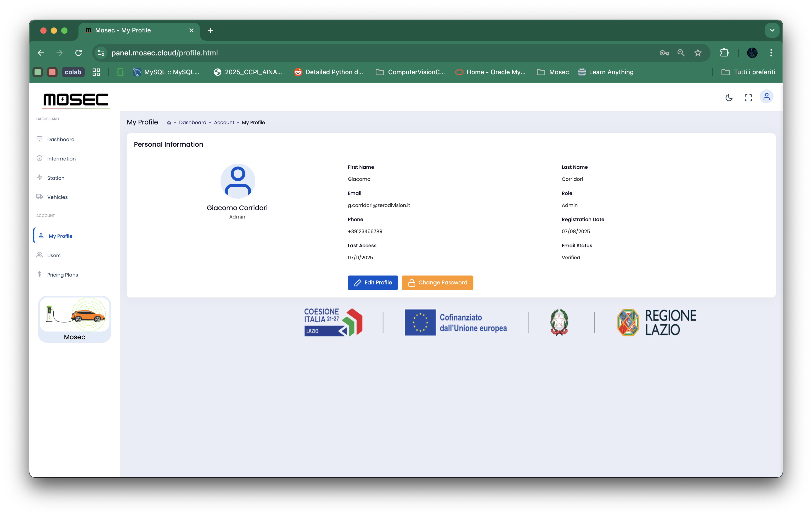Viewport: 812px width, 516px height.
Task: Open the Chrome extensions puzzle icon
Action: (724, 53)
